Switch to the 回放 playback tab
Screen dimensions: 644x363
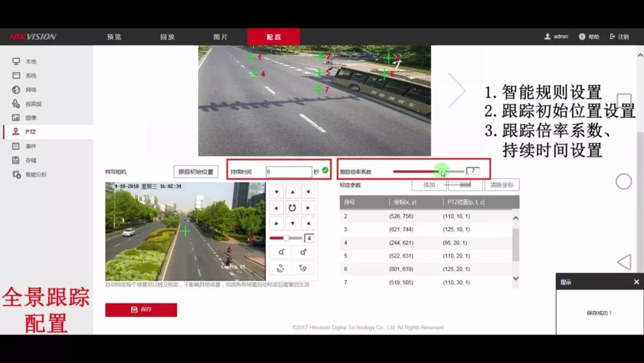[167, 36]
